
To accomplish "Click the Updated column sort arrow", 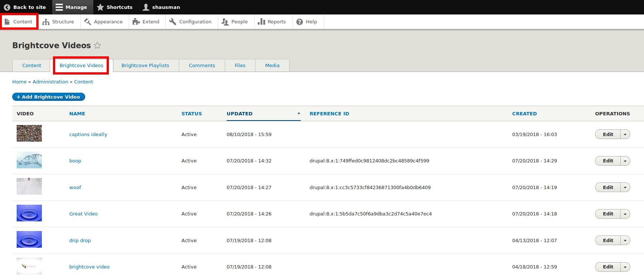I will (x=298, y=113).
